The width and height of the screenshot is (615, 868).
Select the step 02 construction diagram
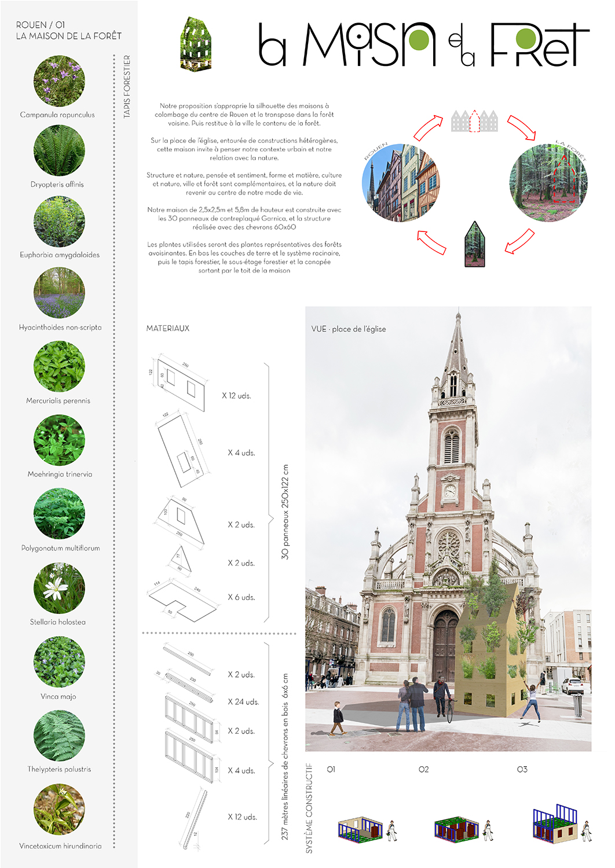pos(464,829)
